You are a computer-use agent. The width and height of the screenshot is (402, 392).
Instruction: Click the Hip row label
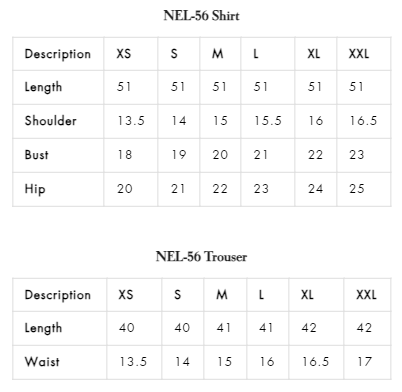coord(35,189)
